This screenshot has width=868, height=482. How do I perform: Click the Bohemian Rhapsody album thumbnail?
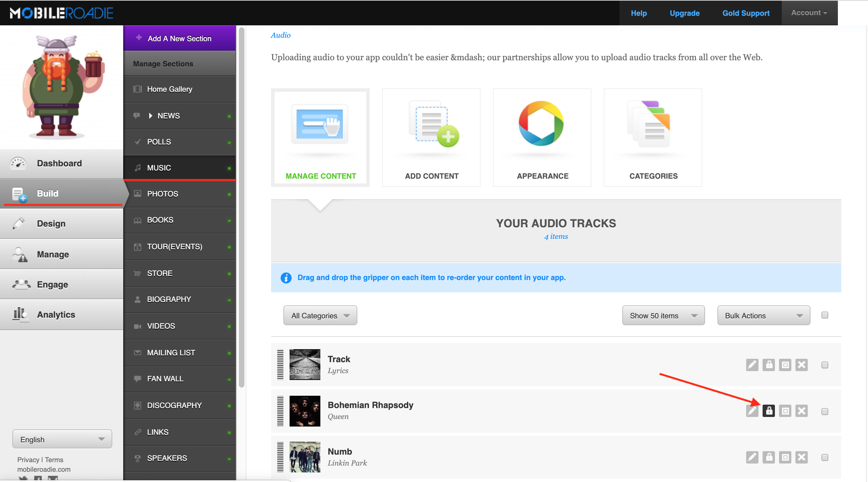[305, 411]
